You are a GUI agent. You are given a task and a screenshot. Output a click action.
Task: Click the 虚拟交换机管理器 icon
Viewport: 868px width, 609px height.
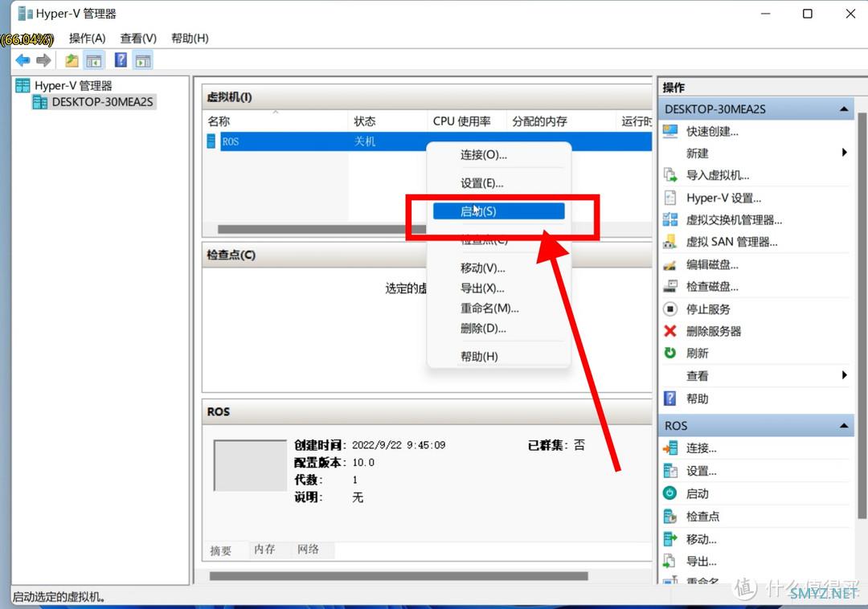(x=670, y=219)
